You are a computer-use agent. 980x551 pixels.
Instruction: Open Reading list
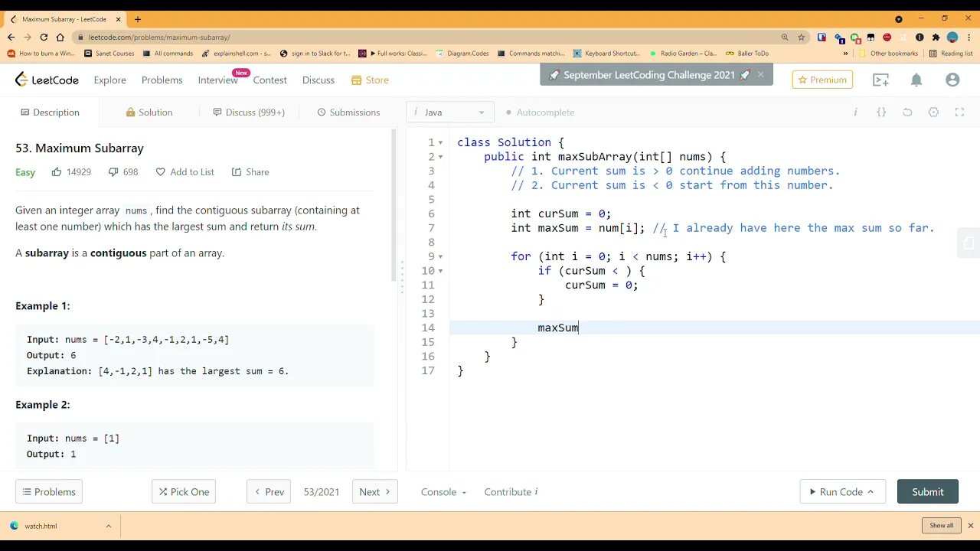950,54
